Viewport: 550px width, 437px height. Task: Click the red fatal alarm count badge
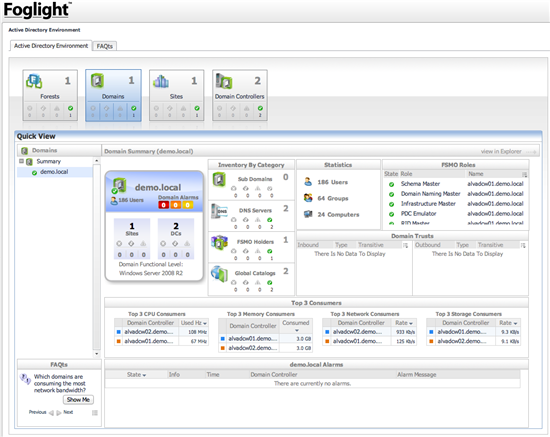pos(163,205)
